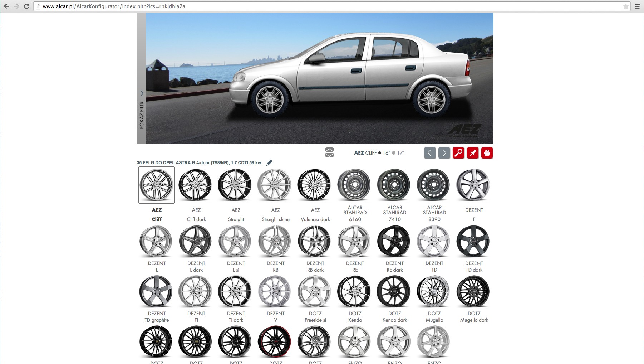
Task: Edit the vehicle with the pencil icon
Action: [x=269, y=163]
